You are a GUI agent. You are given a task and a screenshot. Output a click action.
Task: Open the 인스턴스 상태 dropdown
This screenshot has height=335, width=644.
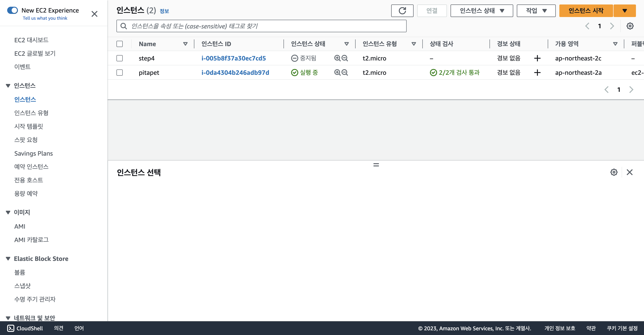click(481, 11)
